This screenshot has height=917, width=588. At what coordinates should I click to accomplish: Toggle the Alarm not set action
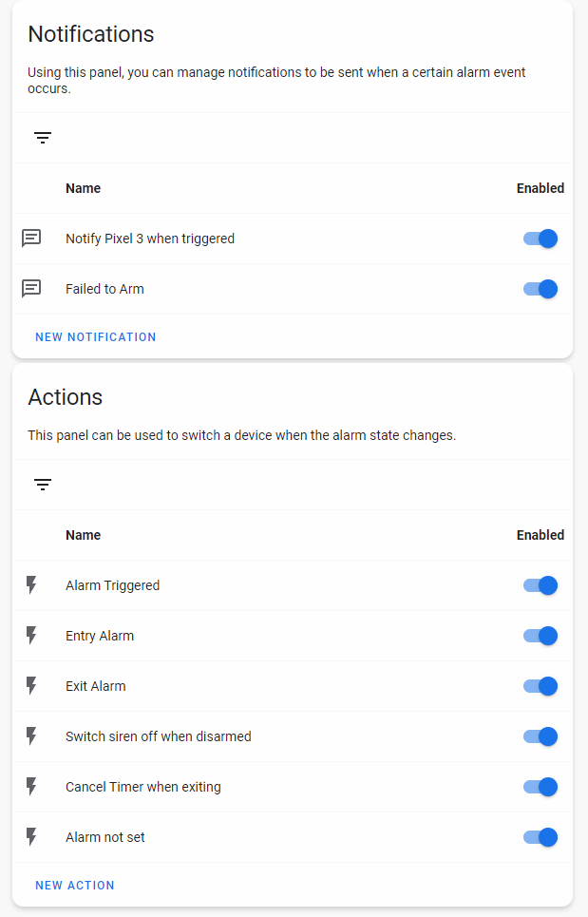(541, 837)
